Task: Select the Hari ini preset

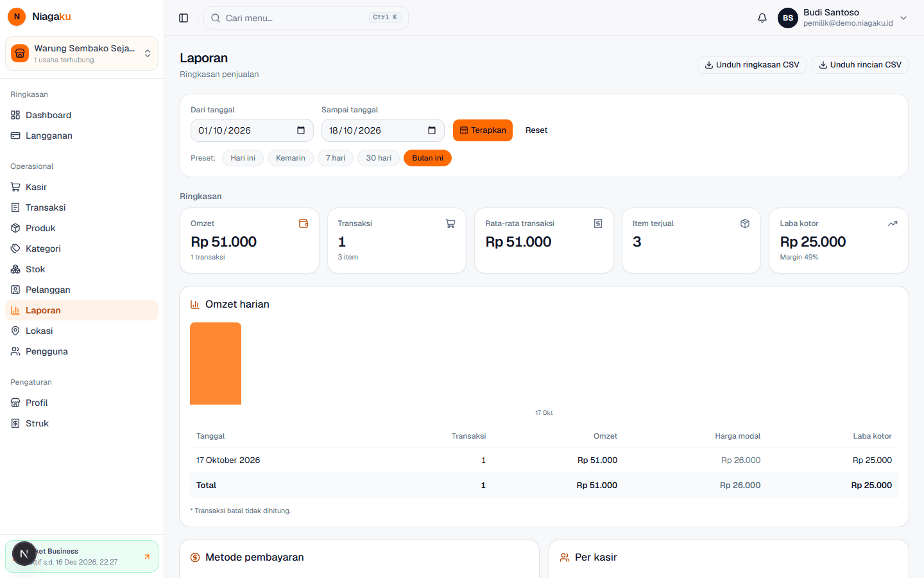Action: coord(243,158)
